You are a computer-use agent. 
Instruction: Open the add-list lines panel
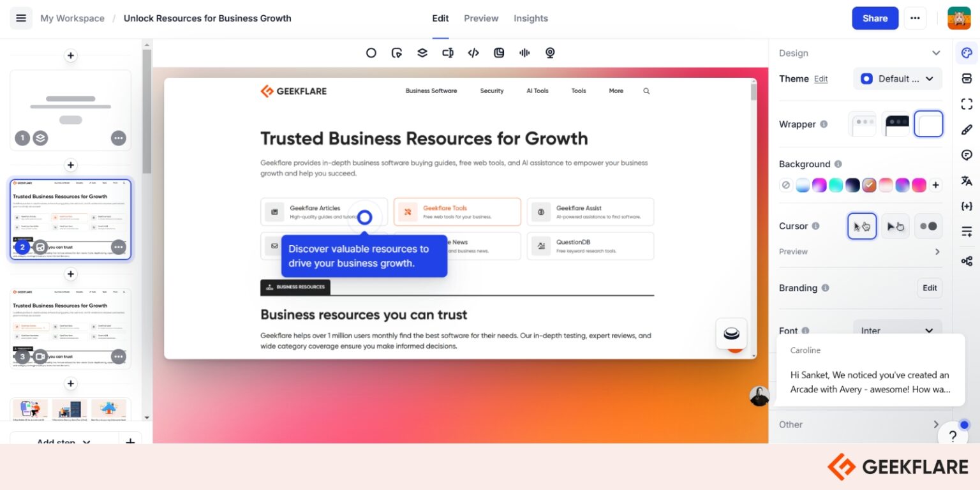967,232
